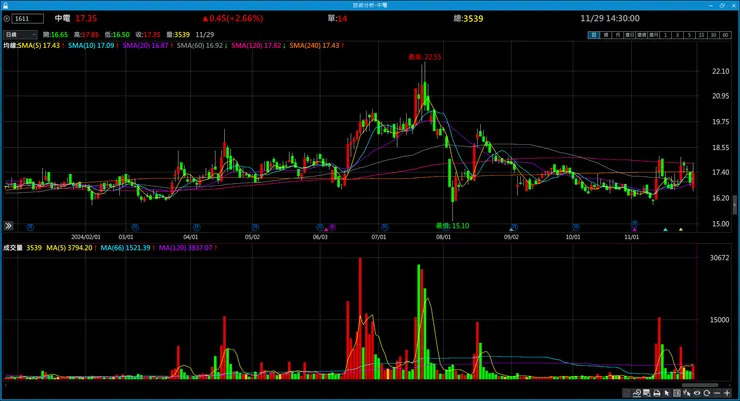Select the arrow pointer cursor tool
The height and width of the screenshot is (401, 740).
click(666, 393)
